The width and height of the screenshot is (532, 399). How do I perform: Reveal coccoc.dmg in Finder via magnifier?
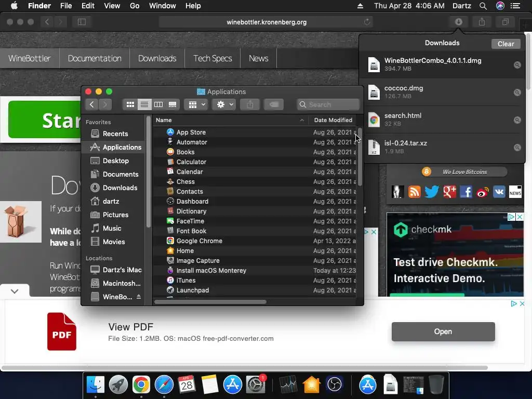point(517,92)
